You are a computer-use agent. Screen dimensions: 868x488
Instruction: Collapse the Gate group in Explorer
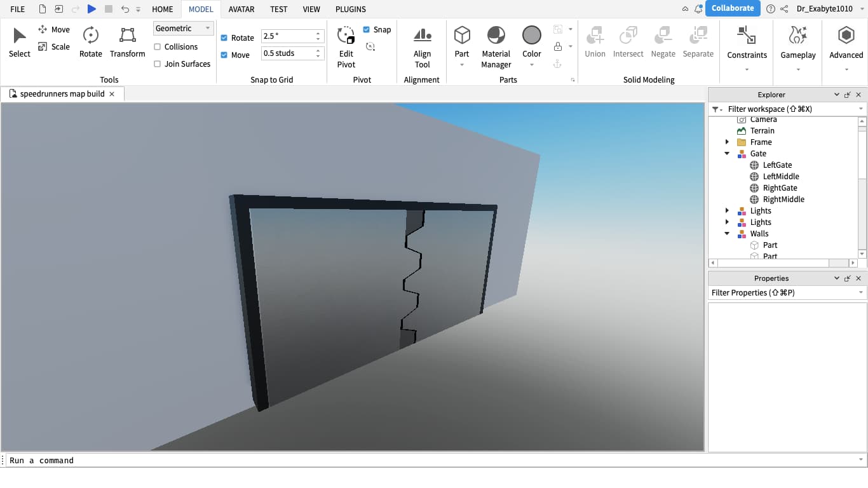[x=728, y=153]
